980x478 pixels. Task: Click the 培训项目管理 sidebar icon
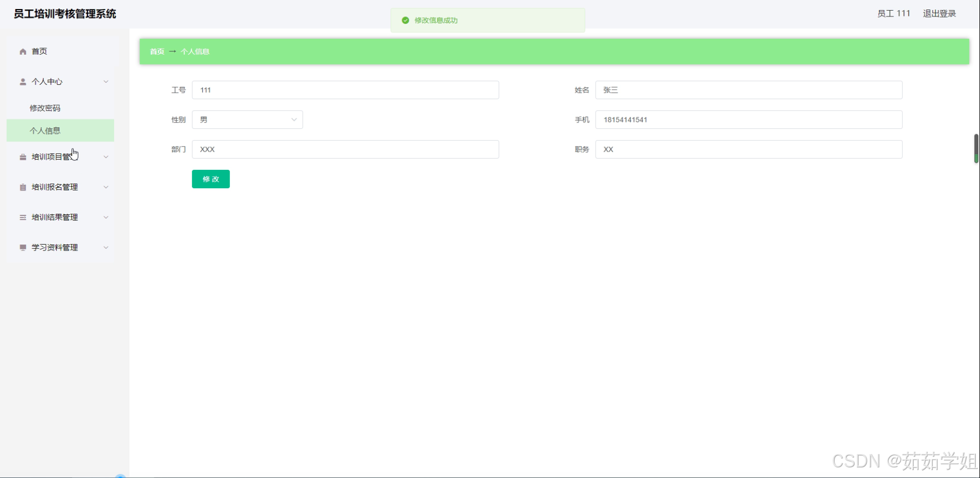(x=22, y=157)
